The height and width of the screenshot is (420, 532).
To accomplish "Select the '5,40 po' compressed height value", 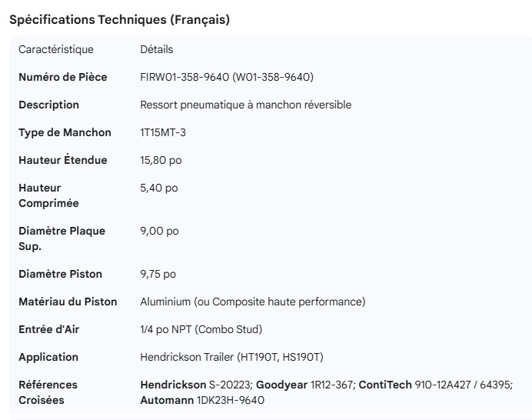I will [159, 188].
